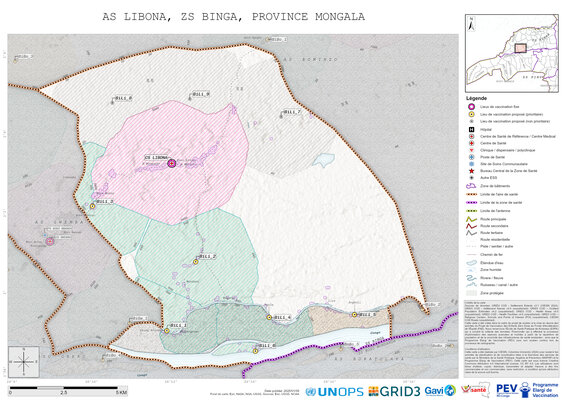Click the Clinique / dispensaire legend icon
566x400 pixels.
[x=471, y=150]
